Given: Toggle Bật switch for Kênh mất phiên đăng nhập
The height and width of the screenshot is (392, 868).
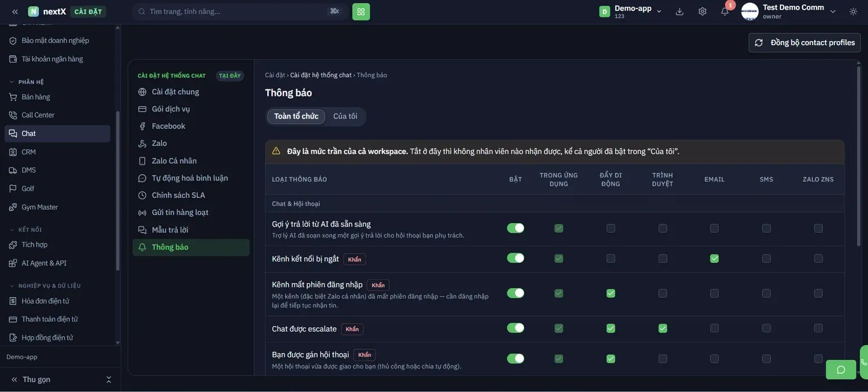Looking at the screenshot, I should 516,293.
